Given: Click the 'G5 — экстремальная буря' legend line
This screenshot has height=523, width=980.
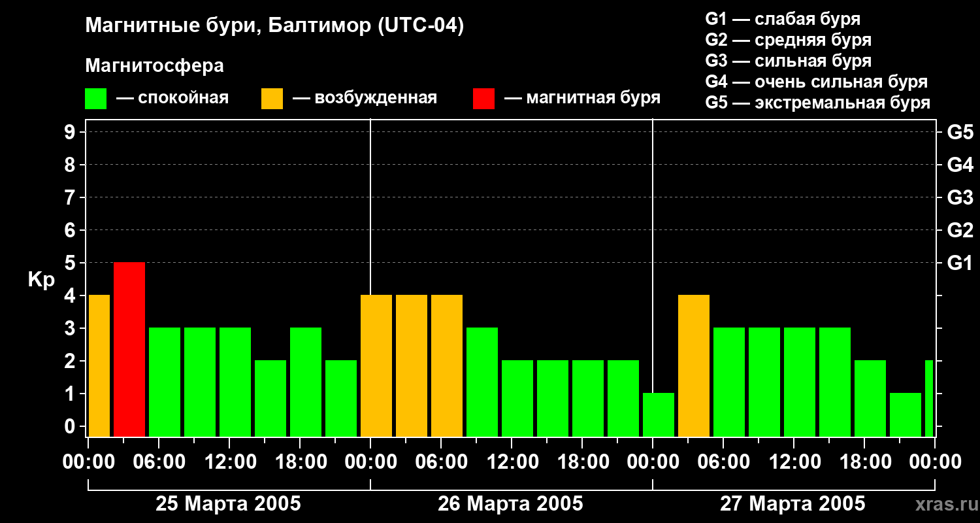Looking at the screenshot, I should [x=817, y=103].
